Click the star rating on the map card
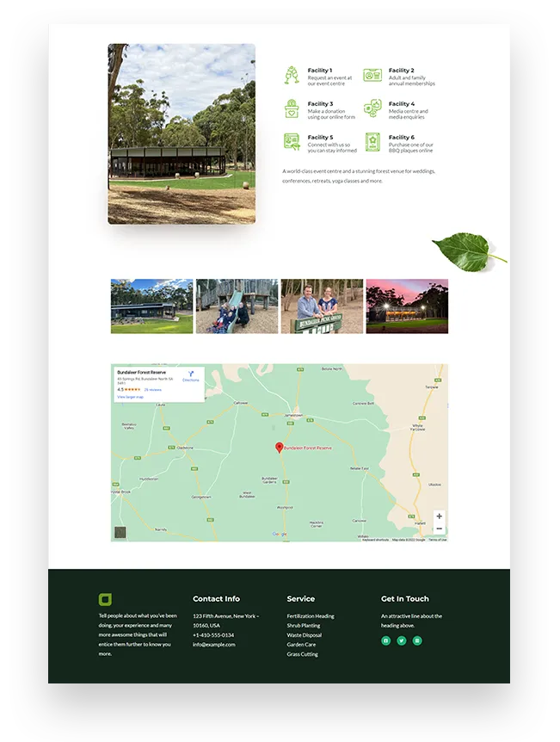Screen dimensions: 560x742 pos(132,389)
